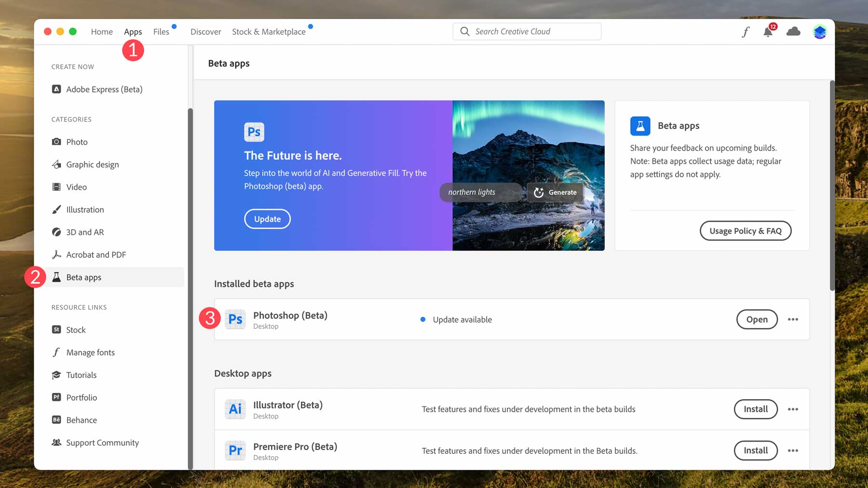The width and height of the screenshot is (868, 488).
Task: Click the Beta apps flask sidebar icon
Action: click(x=56, y=277)
